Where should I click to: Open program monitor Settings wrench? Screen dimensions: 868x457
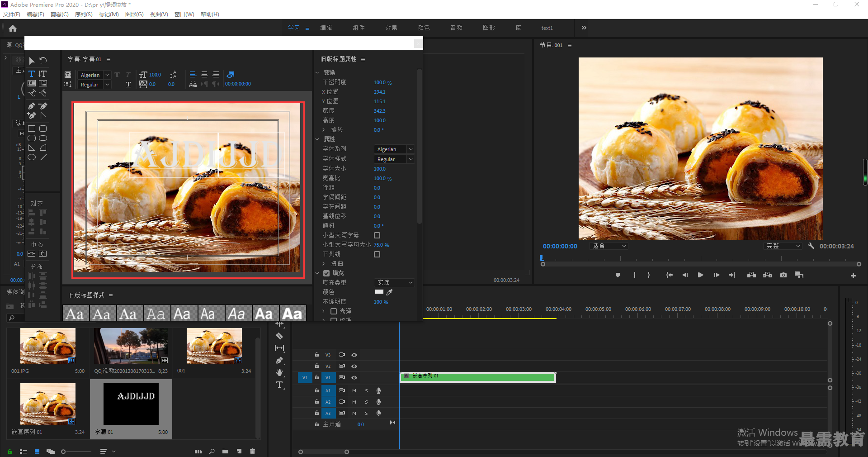(x=811, y=246)
